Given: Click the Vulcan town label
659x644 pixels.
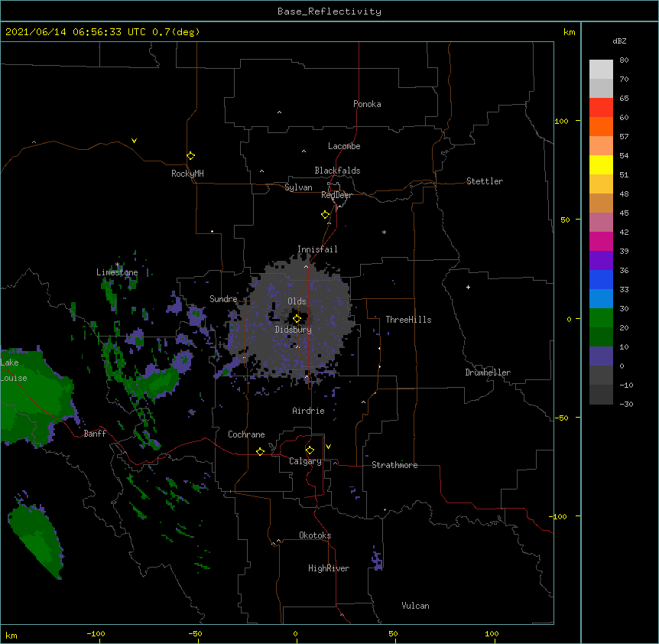Looking at the screenshot, I should (x=415, y=606).
